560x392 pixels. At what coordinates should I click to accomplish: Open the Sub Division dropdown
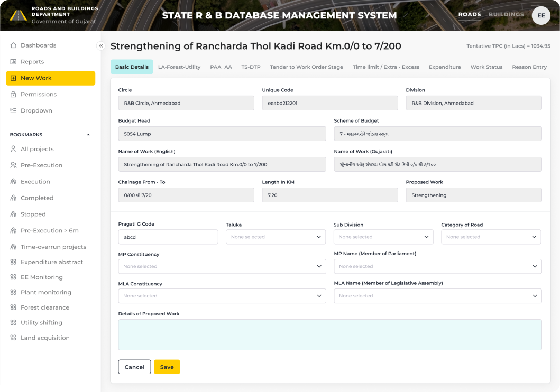(383, 237)
